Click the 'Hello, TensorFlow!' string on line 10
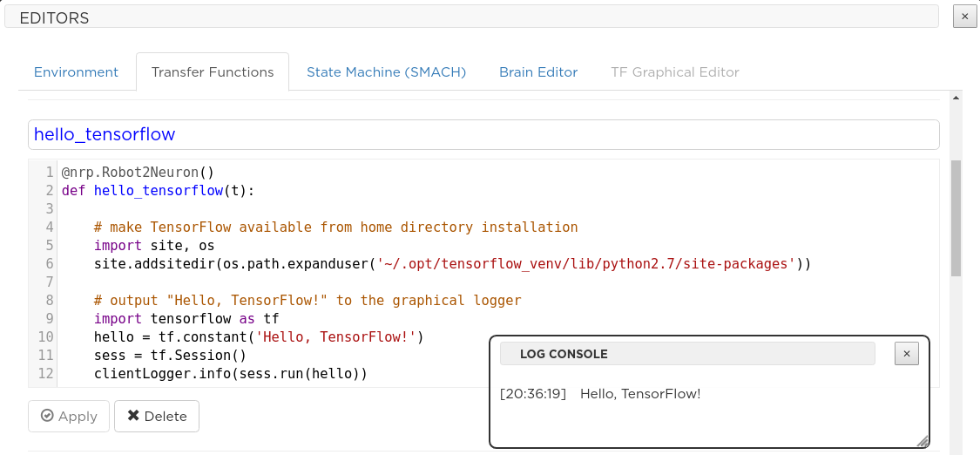 pyautogui.click(x=336, y=337)
